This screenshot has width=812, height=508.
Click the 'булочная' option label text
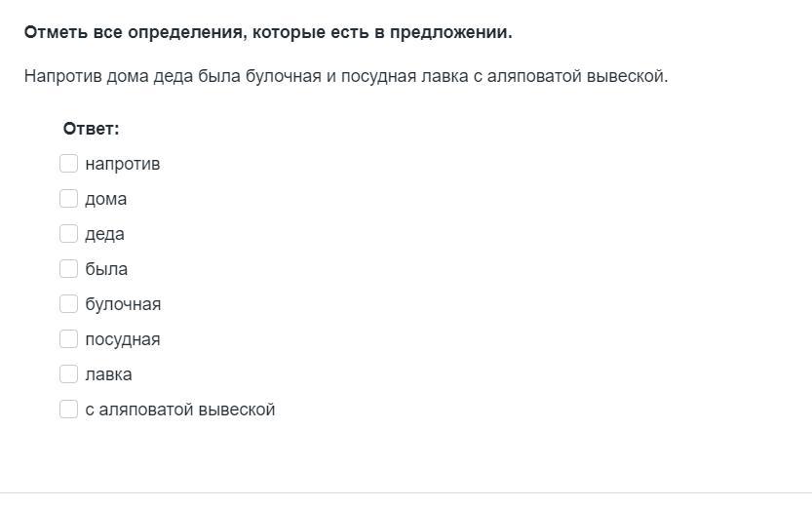(123, 304)
